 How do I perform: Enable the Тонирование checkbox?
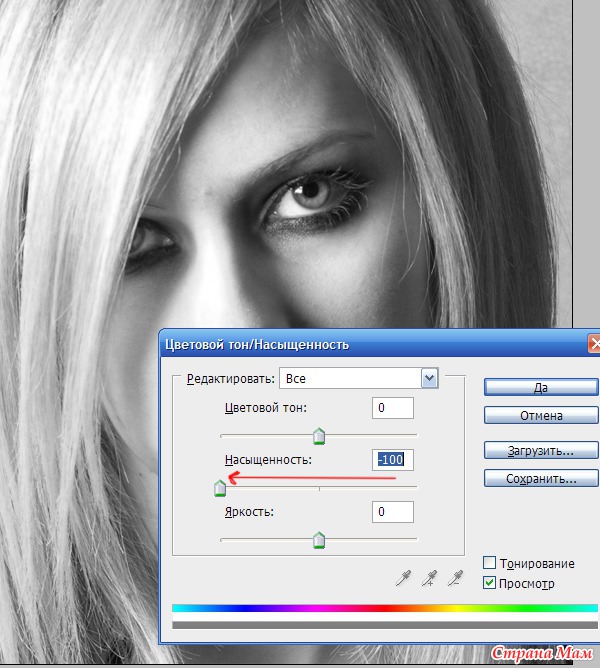(489, 563)
